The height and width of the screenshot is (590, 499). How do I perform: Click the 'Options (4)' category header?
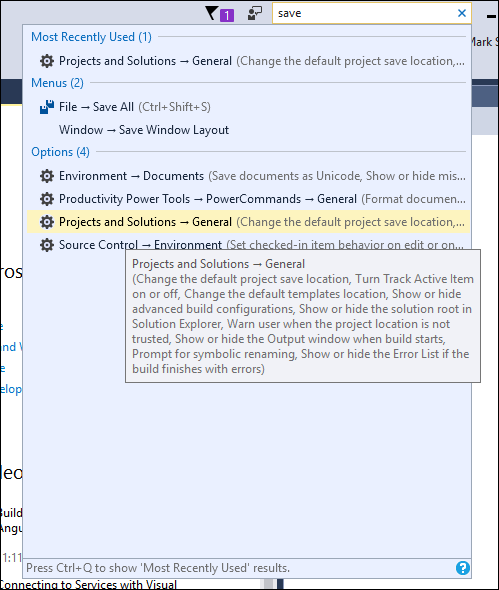(61, 152)
